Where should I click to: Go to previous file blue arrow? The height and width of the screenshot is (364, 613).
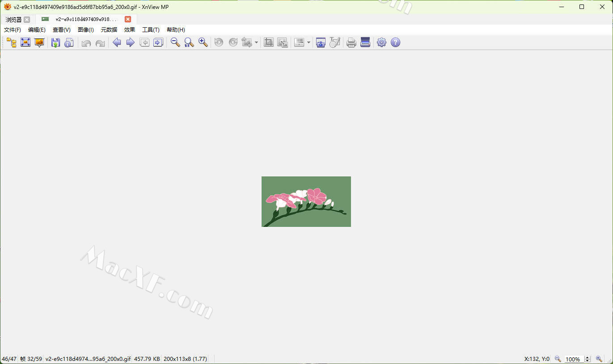[117, 42]
